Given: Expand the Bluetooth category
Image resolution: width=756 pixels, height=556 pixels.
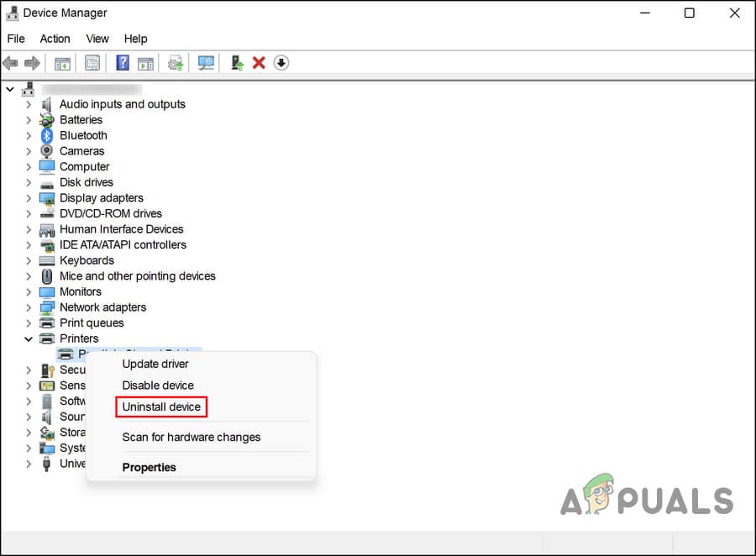Looking at the screenshot, I should click(x=29, y=135).
